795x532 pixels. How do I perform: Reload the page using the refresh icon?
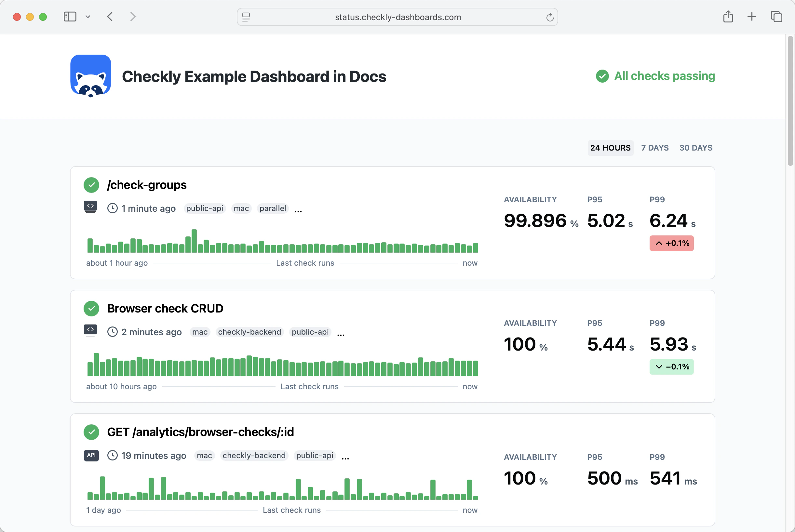[x=550, y=17]
